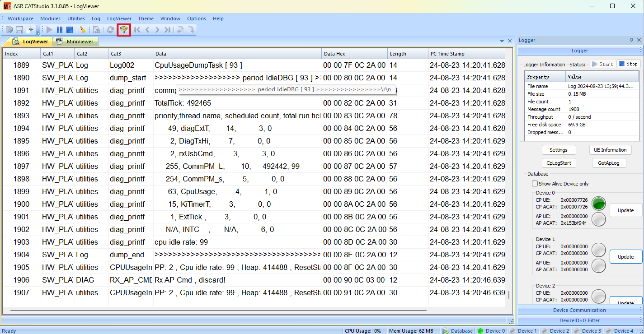Click the PC Time Stamp column header
The height and width of the screenshot is (334, 644).
tap(465, 54)
